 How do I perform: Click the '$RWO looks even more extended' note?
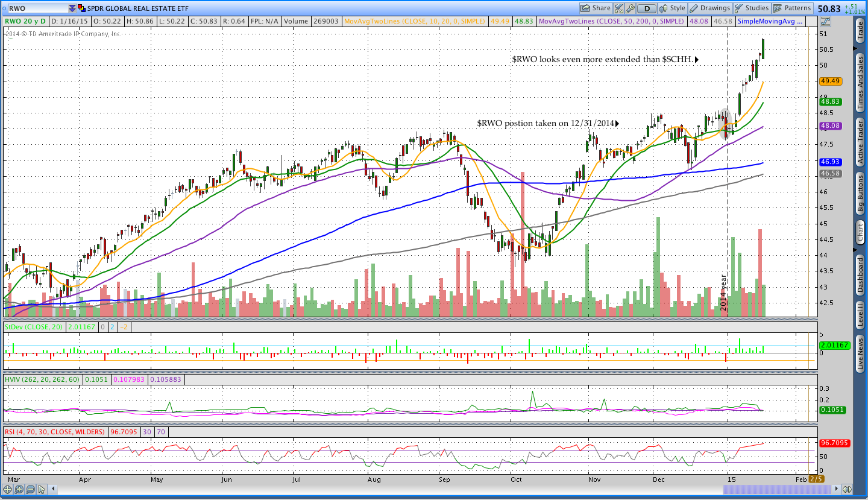(x=605, y=60)
